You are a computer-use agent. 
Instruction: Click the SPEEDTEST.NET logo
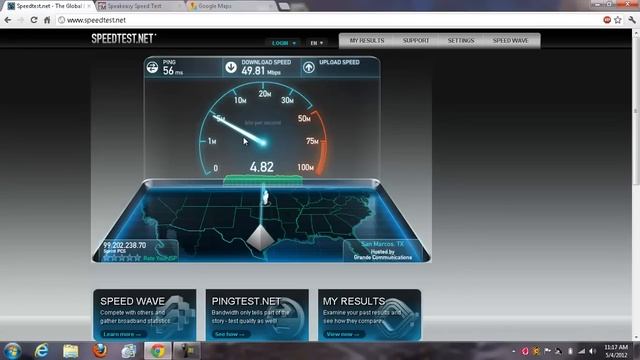click(123, 38)
